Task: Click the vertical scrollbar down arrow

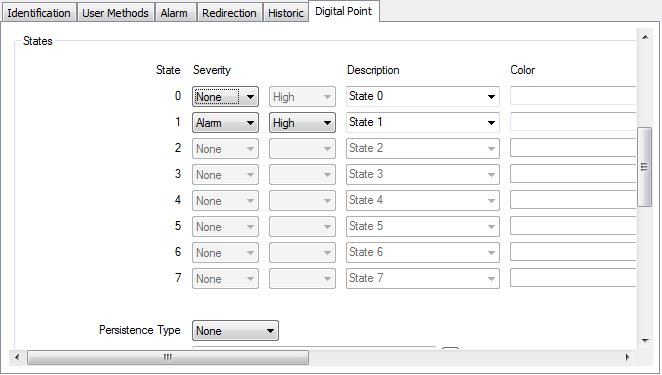Action: click(645, 340)
